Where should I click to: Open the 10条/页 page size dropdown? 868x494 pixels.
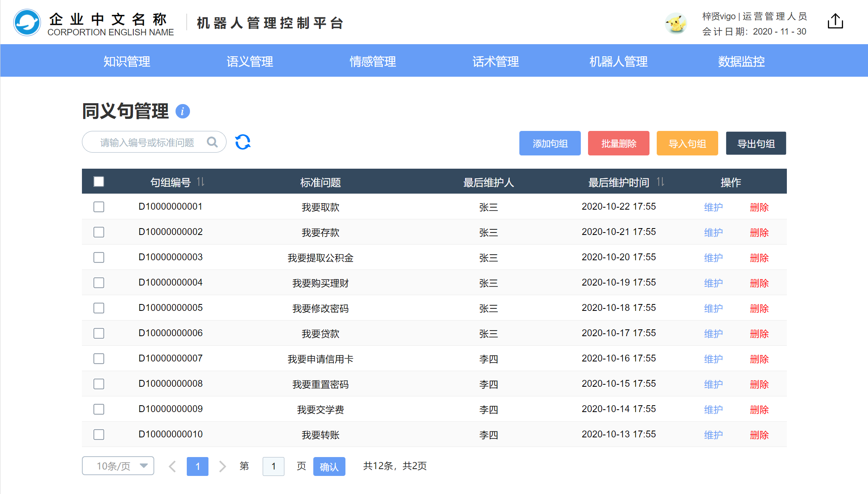point(118,466)
